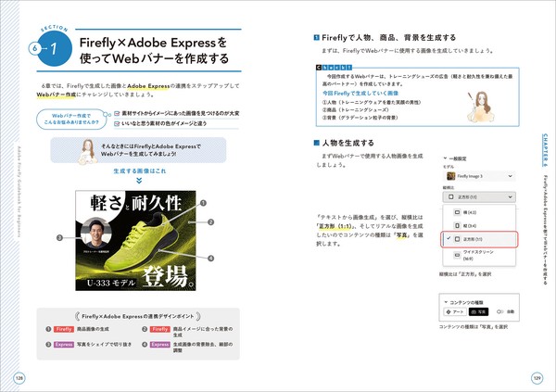This screenshot has width=556, height=392.
Task: Click the widescreen icon beside ワイドスクリーン (16:9)
Action: click(457, 255)
